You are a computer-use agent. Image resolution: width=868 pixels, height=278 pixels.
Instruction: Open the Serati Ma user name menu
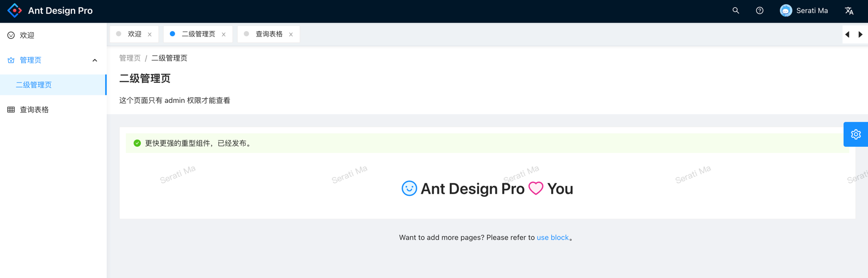(812, 10)
